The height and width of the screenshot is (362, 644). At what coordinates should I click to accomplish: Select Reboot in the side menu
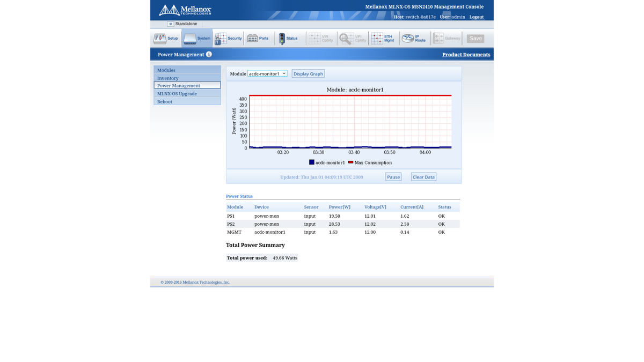coord(187,101)
